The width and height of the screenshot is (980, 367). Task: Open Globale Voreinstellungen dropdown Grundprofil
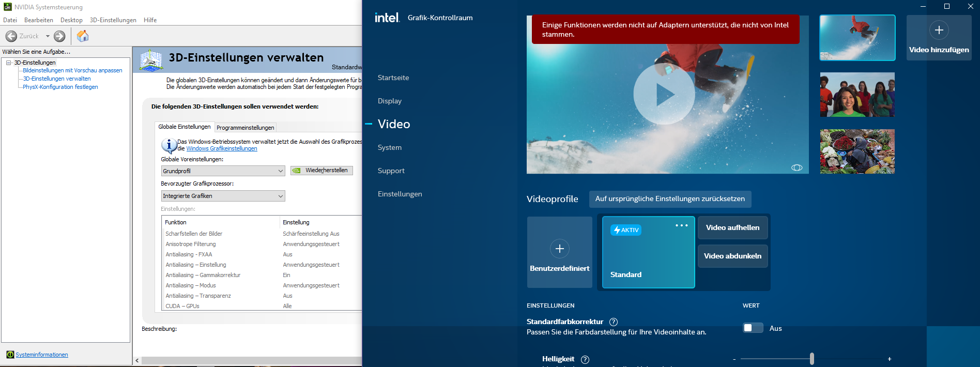click(x=223, y=171)
